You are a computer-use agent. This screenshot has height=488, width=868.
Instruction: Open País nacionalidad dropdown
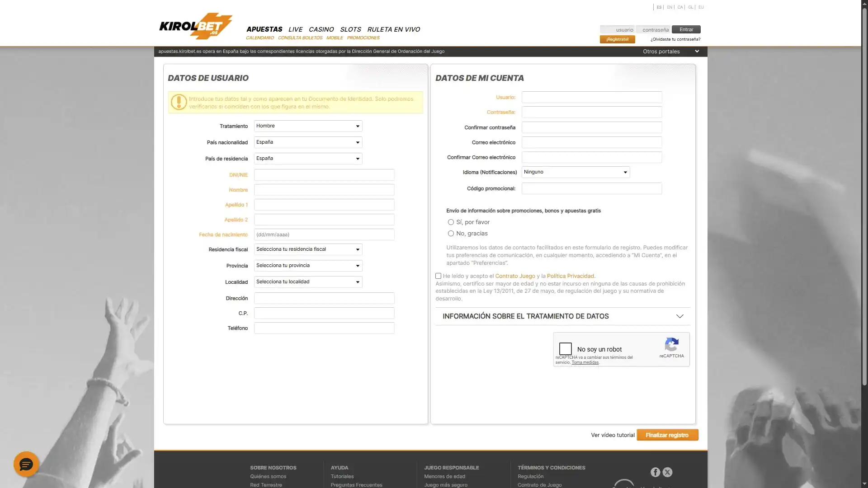(x=308, y=142)
